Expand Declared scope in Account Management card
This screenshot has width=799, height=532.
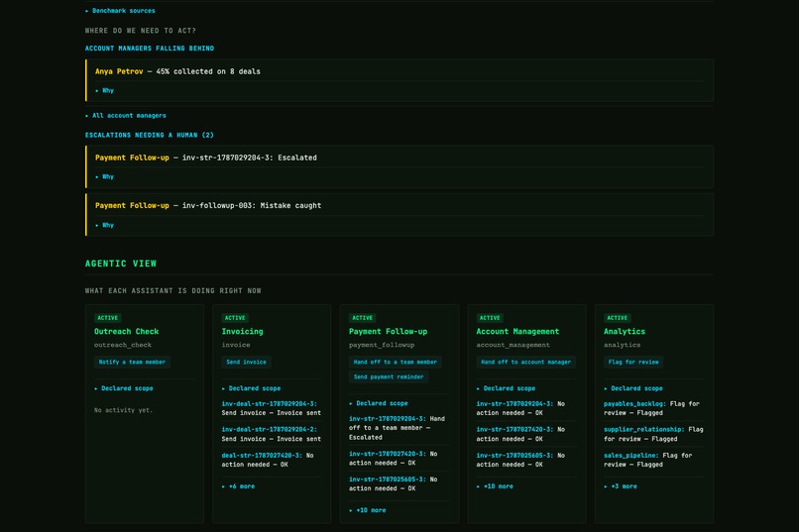point(506,388)
